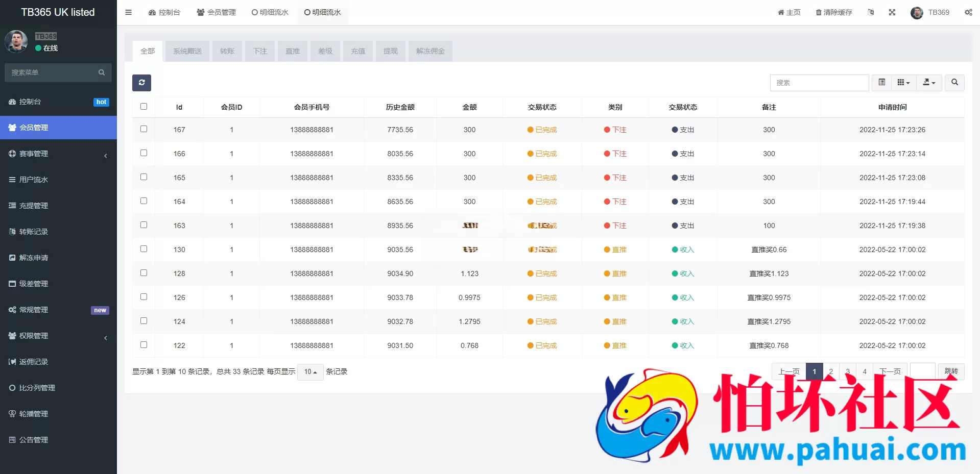The width and height of the screenshot is (980, 474).
Task: Switch to first 明细流水 top tab
Action: click(270, 12)
